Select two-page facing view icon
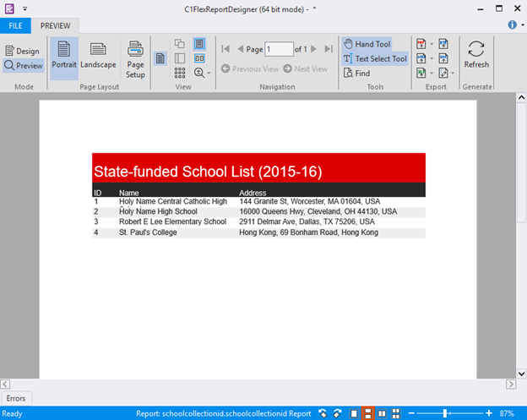This screenshot has width=527, height=420. click(x=199, y=58)
